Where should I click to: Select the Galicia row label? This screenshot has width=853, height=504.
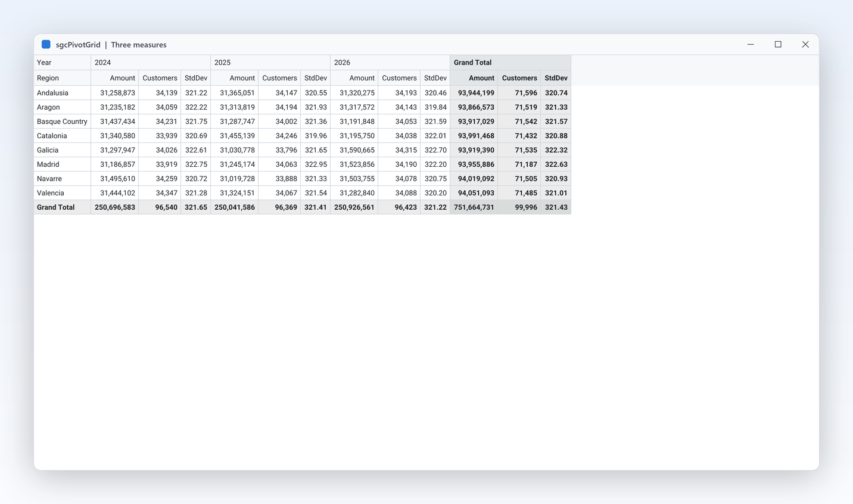click(x=63, y=150)
